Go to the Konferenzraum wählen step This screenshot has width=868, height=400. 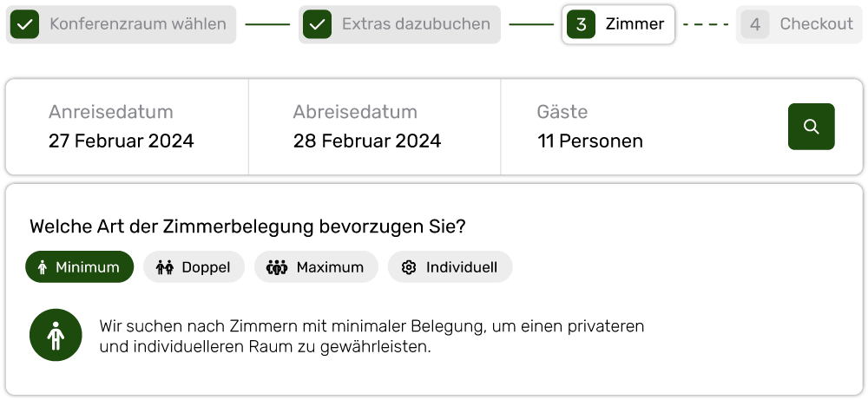[121, 24]
